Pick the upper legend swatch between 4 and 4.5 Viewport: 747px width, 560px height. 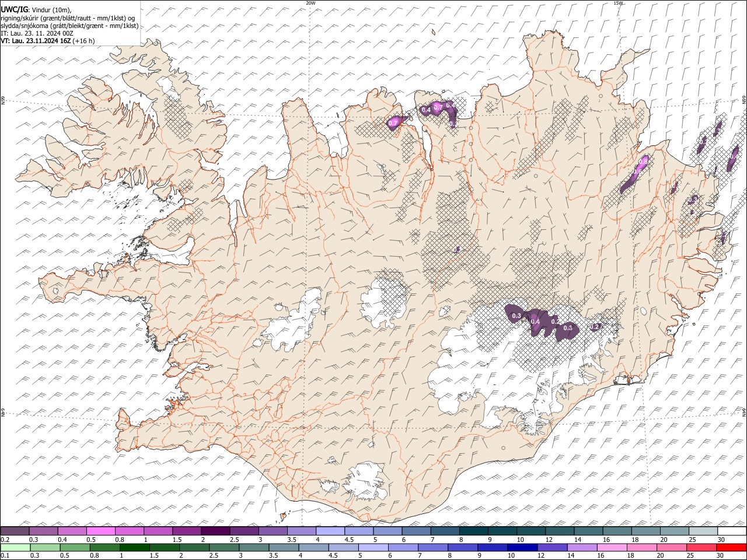pos(330,531)
